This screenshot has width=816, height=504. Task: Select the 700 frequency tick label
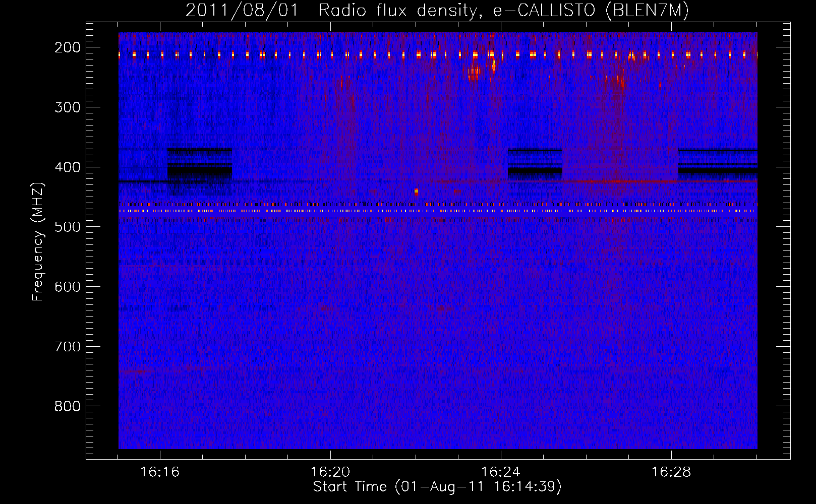pyautogui.click(x=68, y=347)
